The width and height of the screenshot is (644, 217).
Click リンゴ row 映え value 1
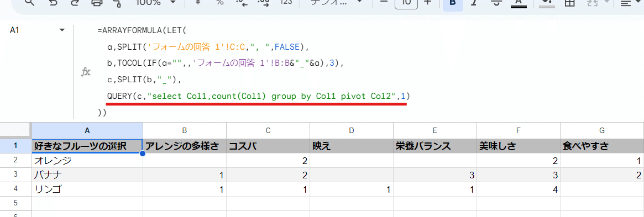click(351, 189)
